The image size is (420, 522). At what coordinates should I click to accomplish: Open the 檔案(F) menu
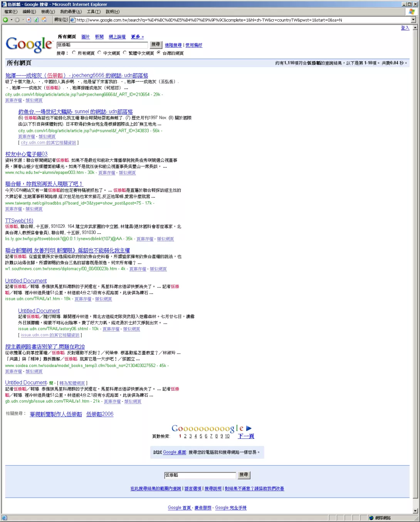[11, 12]
